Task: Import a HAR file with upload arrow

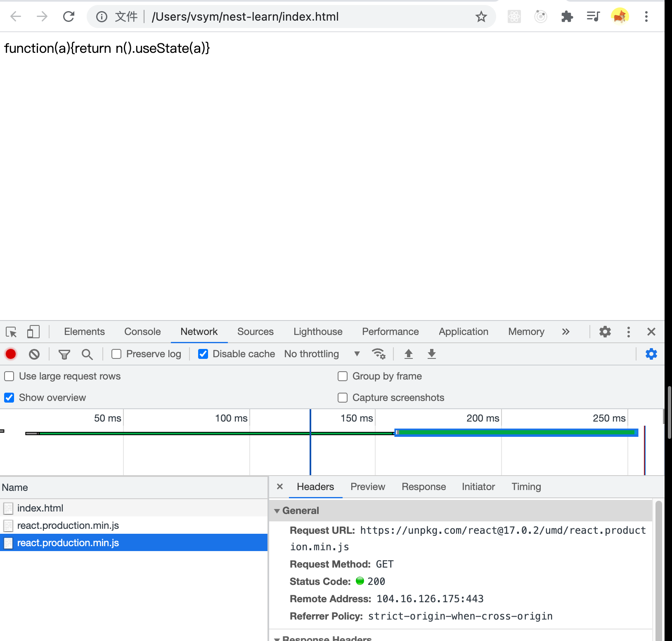Action: [x=409, y=354]
